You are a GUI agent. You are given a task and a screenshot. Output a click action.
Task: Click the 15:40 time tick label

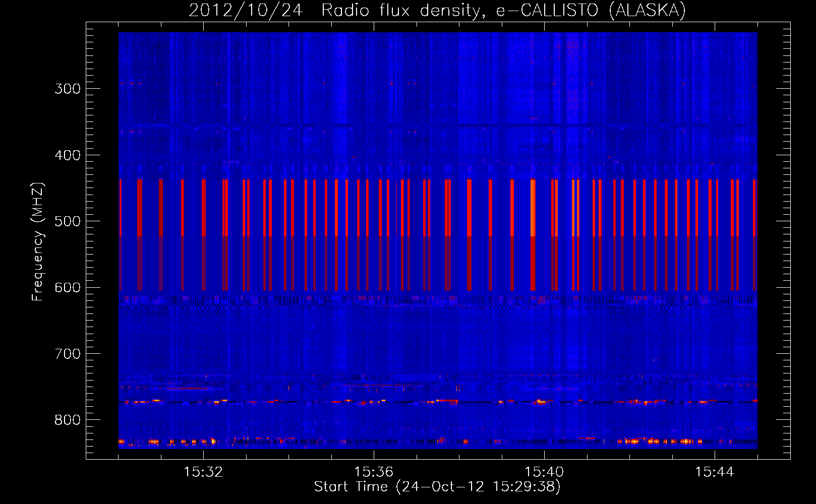tap(544, 472)
